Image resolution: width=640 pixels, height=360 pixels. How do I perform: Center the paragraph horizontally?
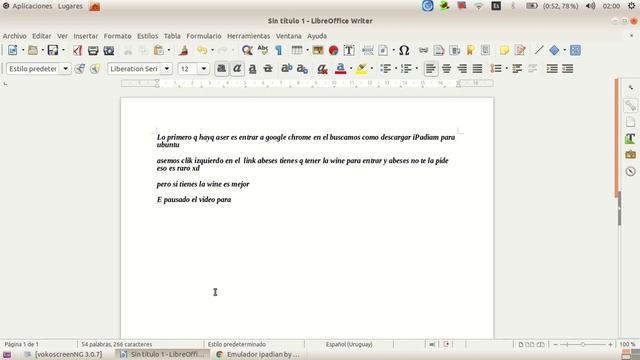446,69
